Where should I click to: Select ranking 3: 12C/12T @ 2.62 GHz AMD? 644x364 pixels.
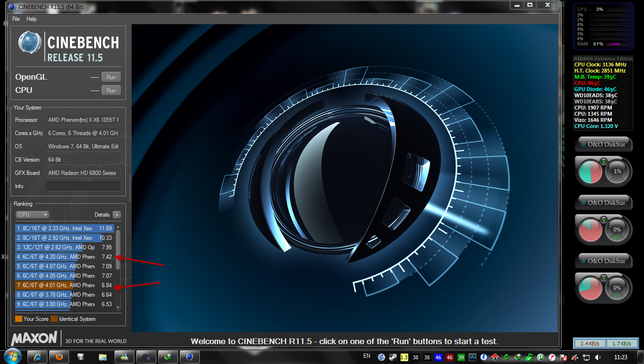click(x=65, y=247)
